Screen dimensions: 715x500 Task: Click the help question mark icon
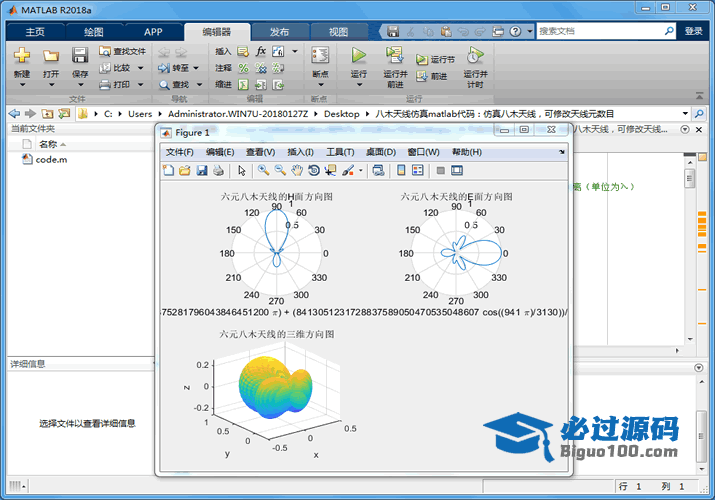coord(515,31)
